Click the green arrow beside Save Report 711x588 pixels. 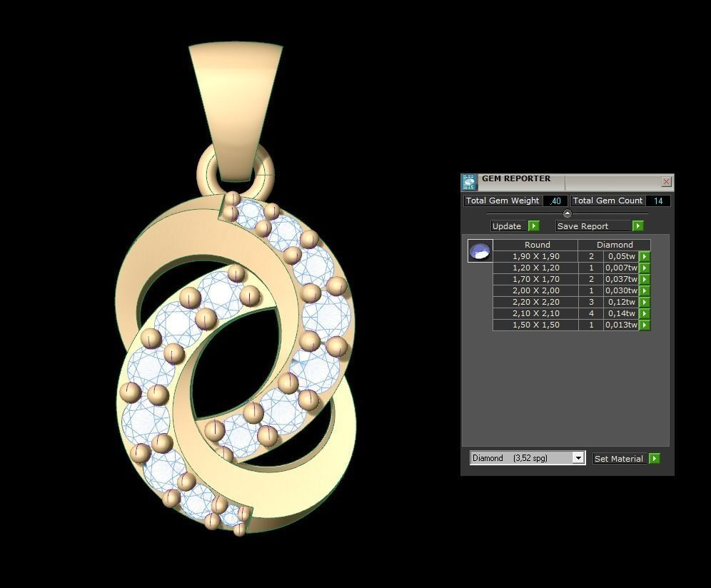pyautogui.click(x=638, y=225)
